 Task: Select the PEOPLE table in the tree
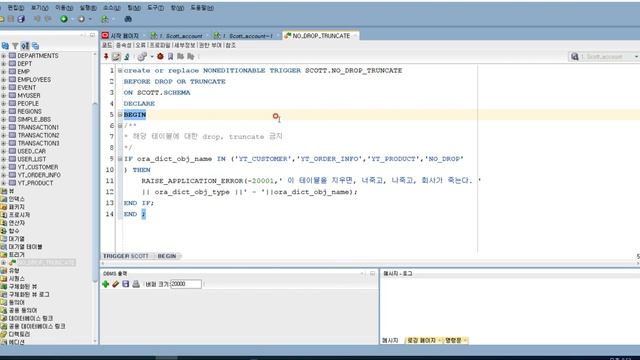pos(28,103)
